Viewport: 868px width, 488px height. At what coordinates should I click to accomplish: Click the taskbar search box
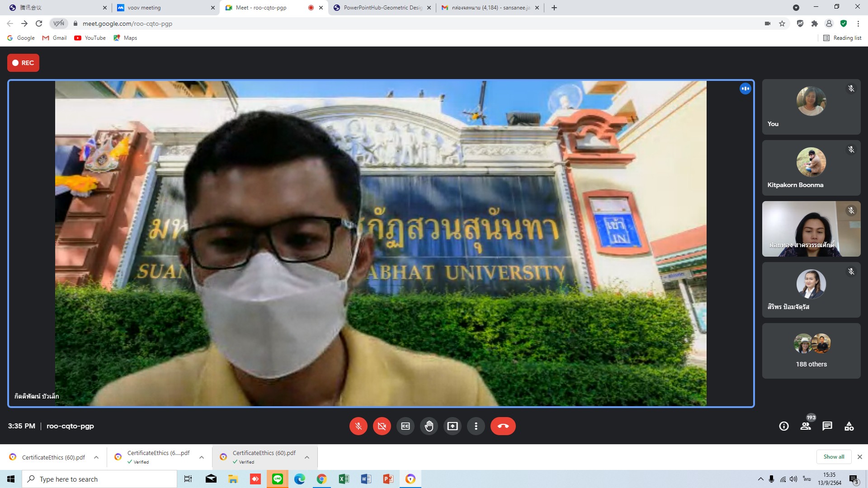click(x=99, y=479)
